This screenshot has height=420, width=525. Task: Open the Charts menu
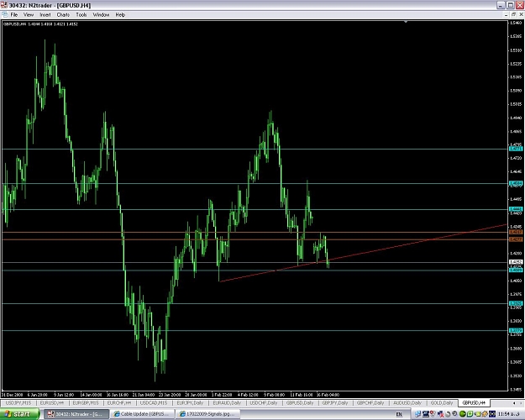[x=63, y=15]
